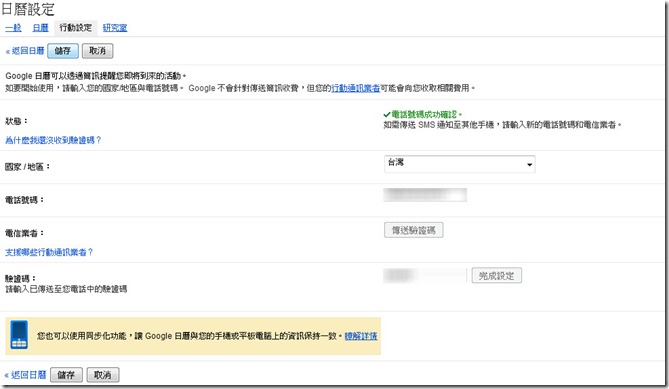Click the top 儲存 button

point(63,51)
